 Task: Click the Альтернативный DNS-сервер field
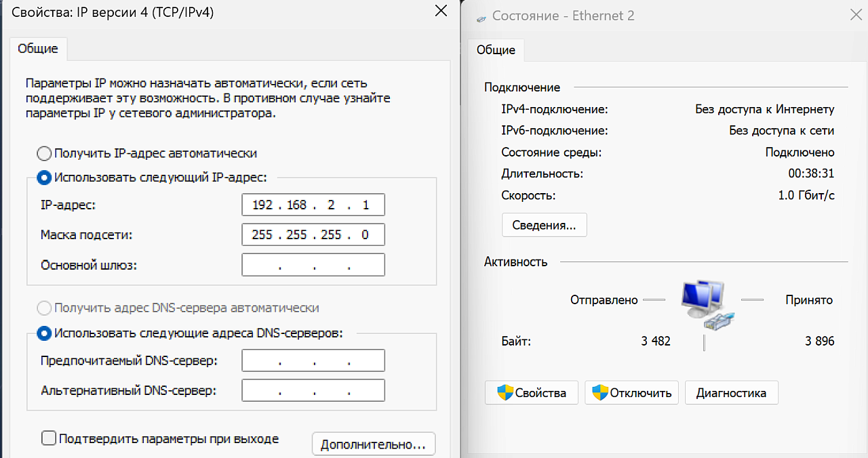[313, 390]
